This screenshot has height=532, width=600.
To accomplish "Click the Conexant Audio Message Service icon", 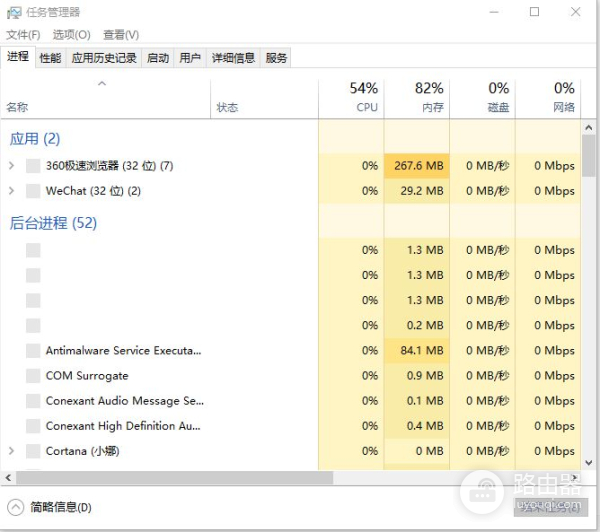I will pyautogui.click(x=33, y=401).
